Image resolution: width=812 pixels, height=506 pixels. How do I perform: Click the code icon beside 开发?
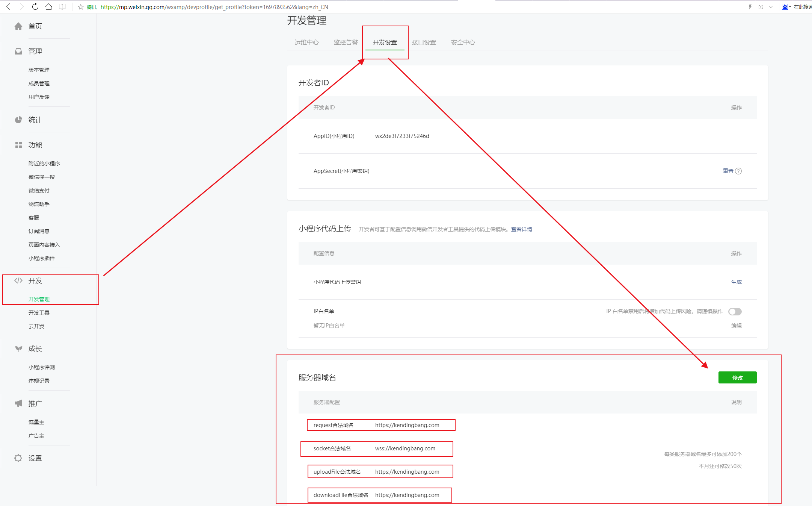click(18, 280)
